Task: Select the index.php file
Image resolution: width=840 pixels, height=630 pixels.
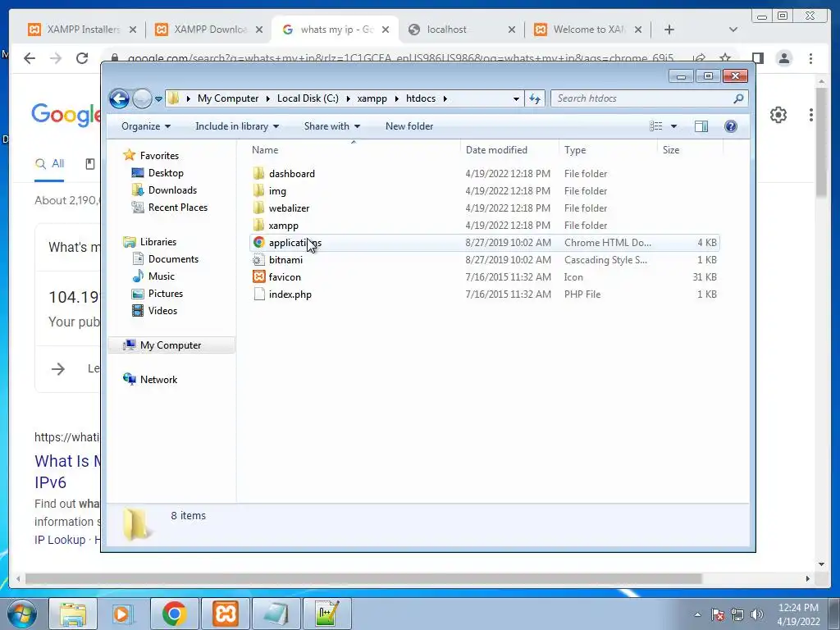Action: tap(485, 294)
